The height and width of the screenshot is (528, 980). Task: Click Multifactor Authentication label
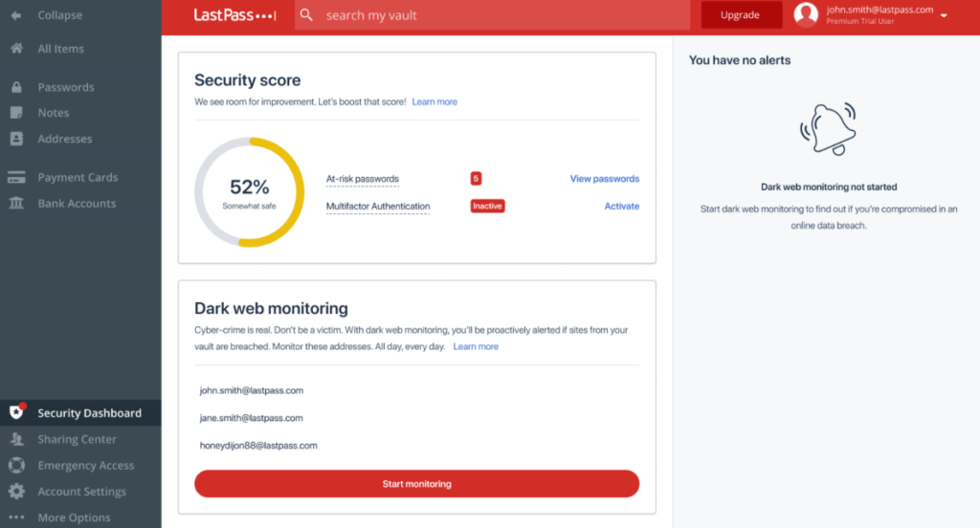pyautogui.click(x=378, y=207)
